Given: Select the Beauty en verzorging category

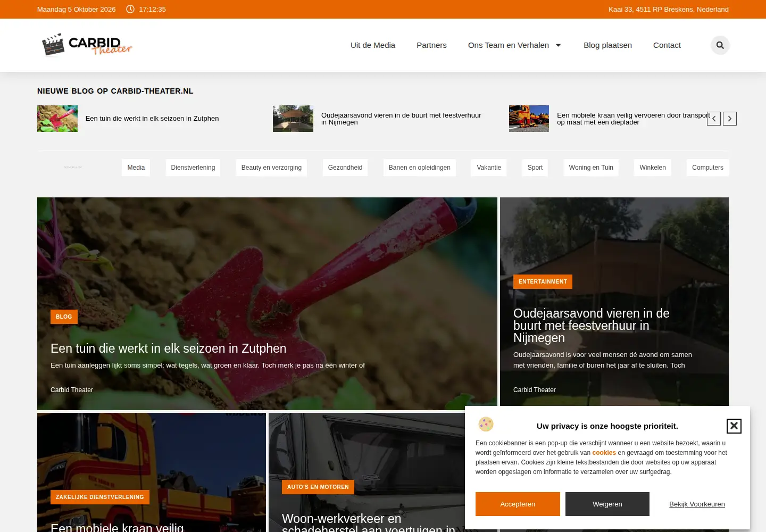Looking at the screenshot, I should [271, 168].
